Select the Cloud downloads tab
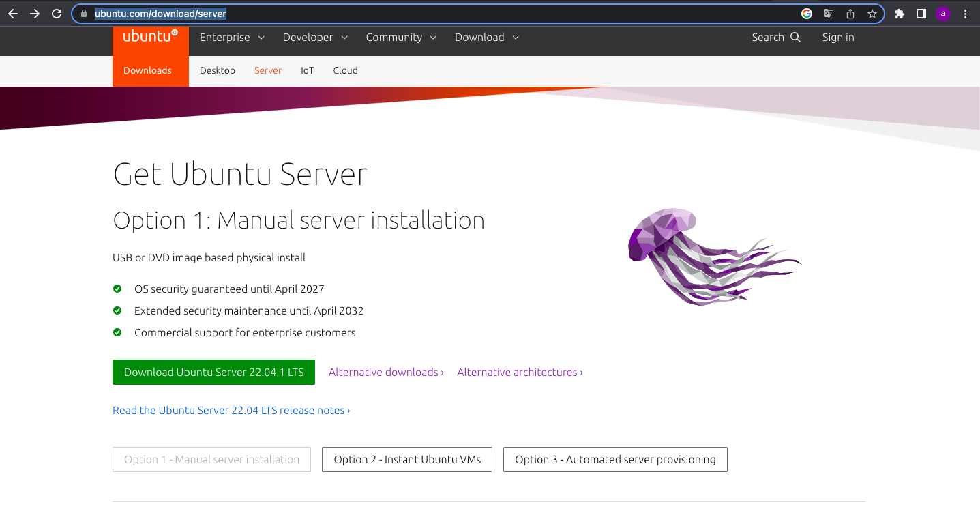Image resolution: width=980 pixels, height=524 pixels. (x=345, y=70)
